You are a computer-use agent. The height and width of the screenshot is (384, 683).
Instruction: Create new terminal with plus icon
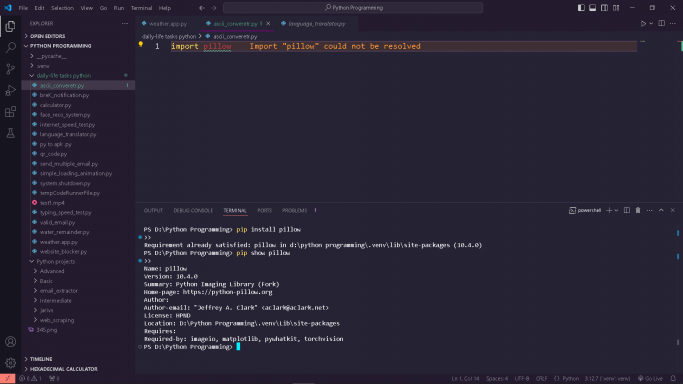click(609, 210)
